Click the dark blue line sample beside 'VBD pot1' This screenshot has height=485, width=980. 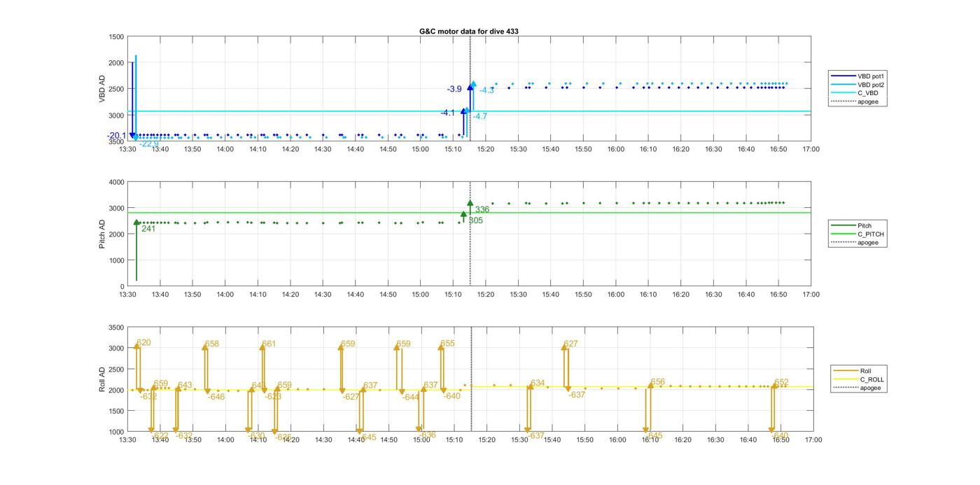[843, 76]
